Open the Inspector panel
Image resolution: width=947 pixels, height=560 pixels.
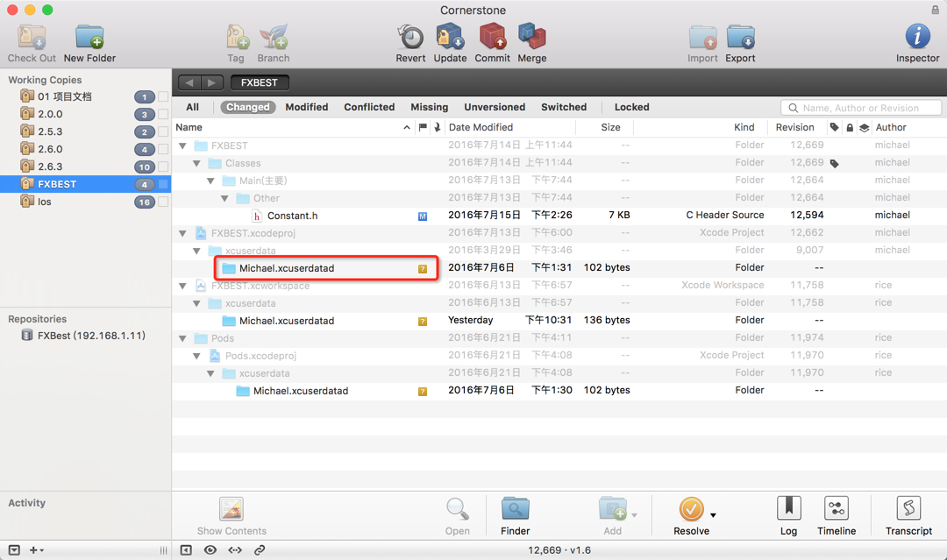coord(917,38)
